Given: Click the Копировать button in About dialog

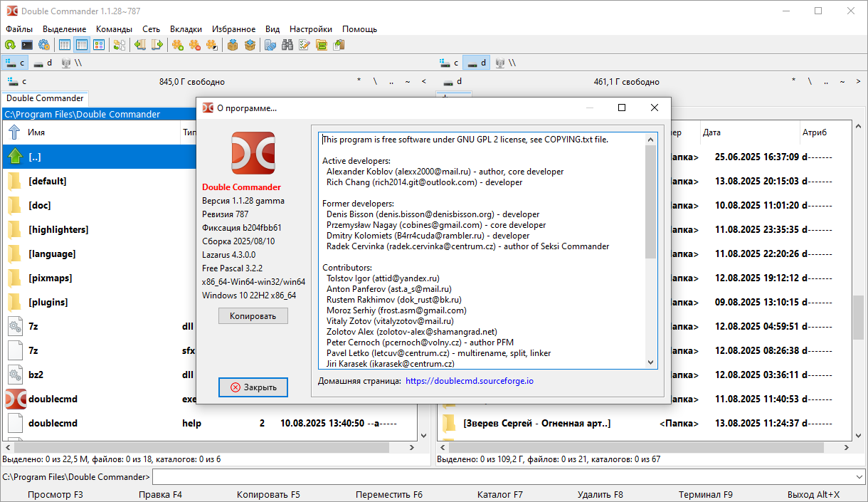Looking at the screenshot, I should [253, 315].
